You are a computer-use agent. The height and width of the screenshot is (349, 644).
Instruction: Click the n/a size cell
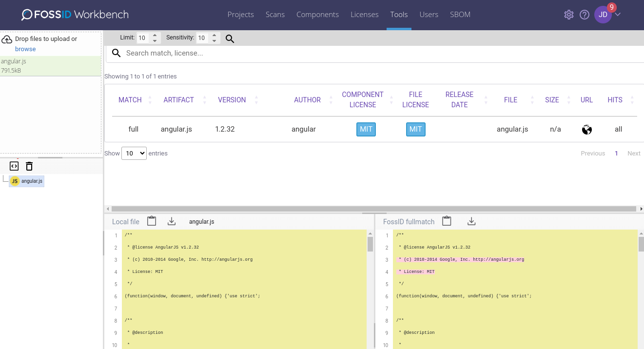[x=555, y=129]
